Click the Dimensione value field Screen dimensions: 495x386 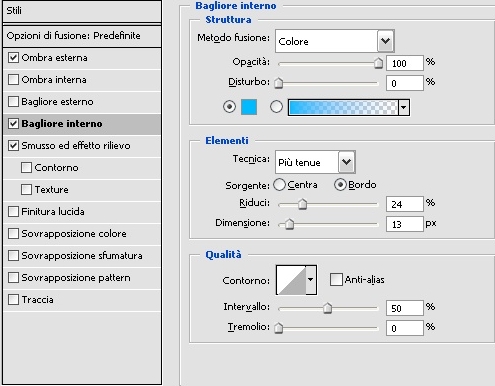point(405,224)
